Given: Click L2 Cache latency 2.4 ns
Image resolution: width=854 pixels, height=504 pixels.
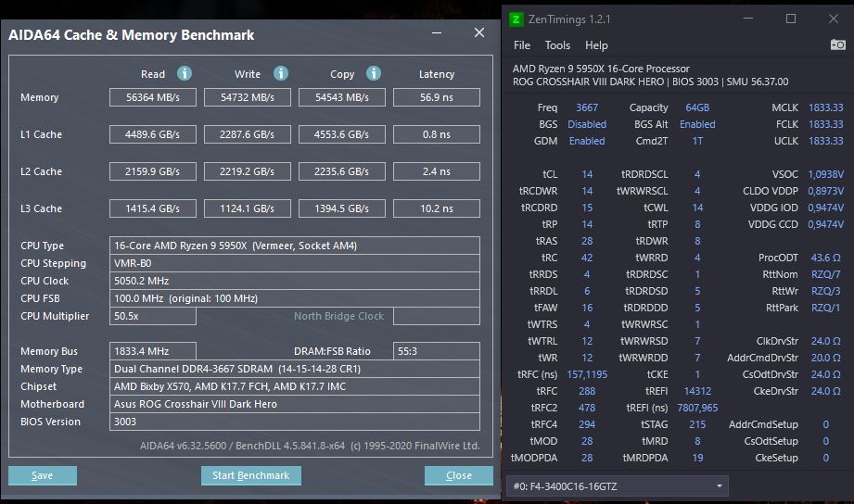Looking at the screenshot, I should (436, 171).
